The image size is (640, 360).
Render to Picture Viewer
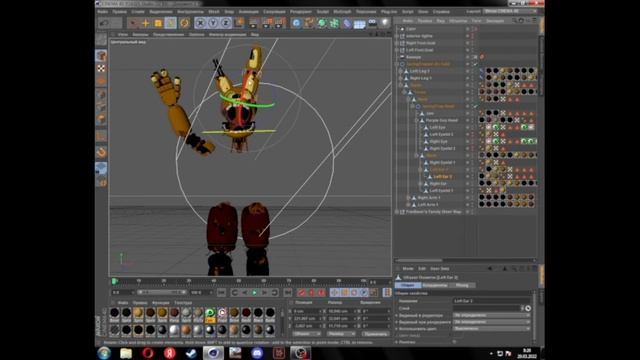(x=267, y=23)
